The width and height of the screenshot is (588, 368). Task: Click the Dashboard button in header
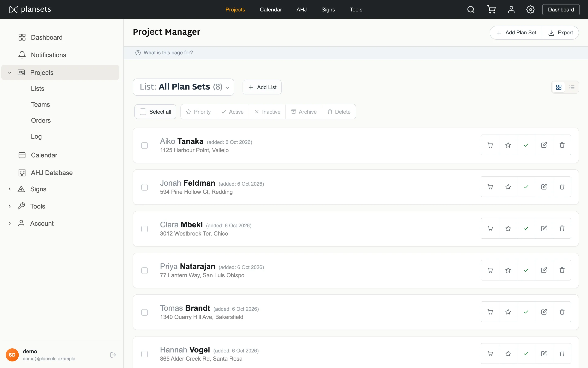pyautogui.click(x=561, y=9)
